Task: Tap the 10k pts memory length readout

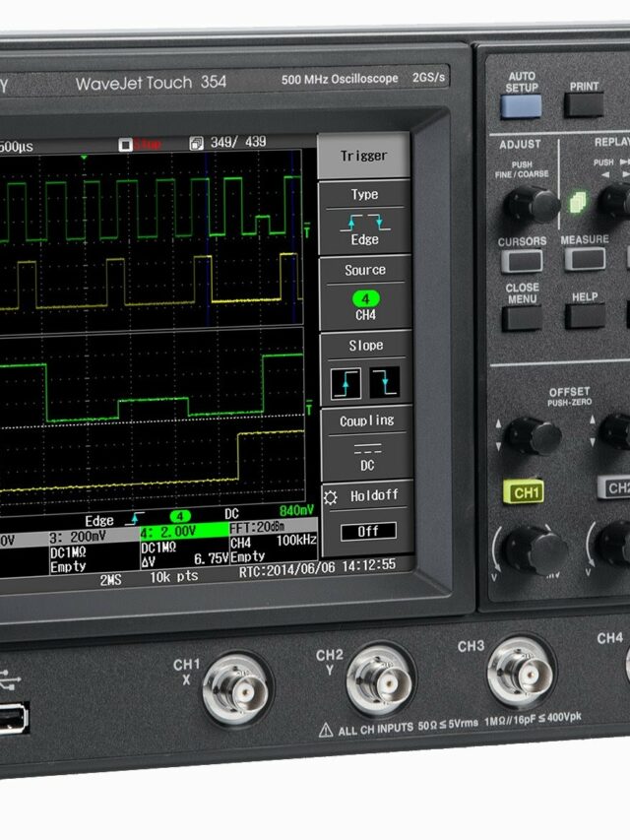Action: (x=173, y=577)
